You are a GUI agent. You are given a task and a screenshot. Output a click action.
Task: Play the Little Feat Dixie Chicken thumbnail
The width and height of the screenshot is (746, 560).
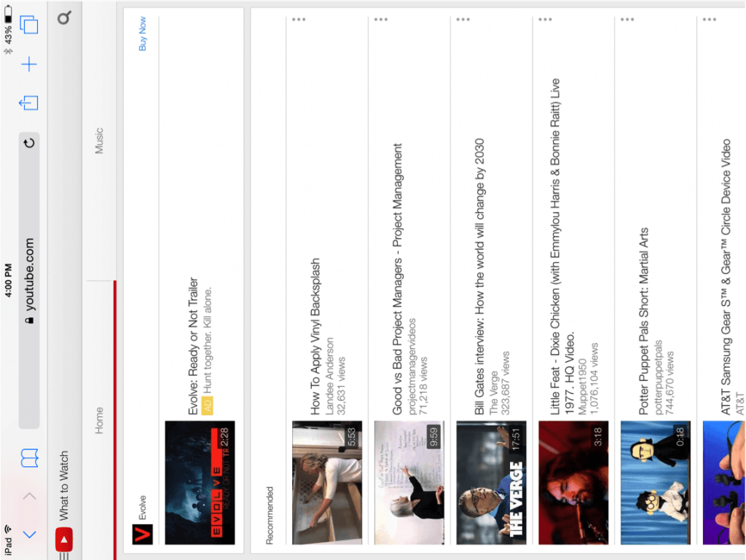(x=573, y=483)
